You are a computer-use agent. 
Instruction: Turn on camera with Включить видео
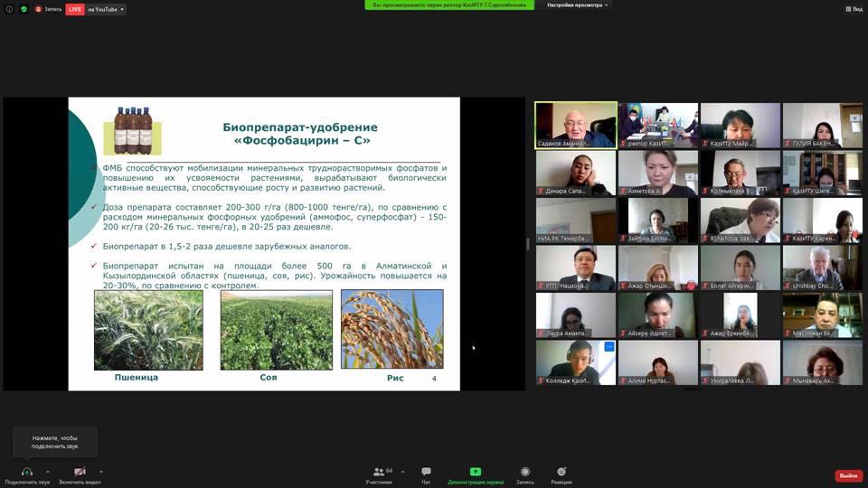point(80,472)
